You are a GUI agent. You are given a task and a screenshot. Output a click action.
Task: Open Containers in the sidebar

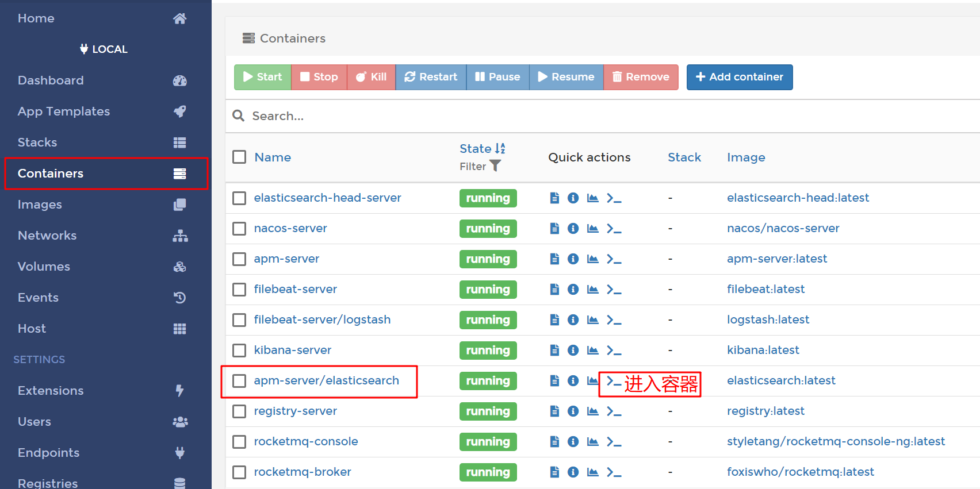pos(106,174)
